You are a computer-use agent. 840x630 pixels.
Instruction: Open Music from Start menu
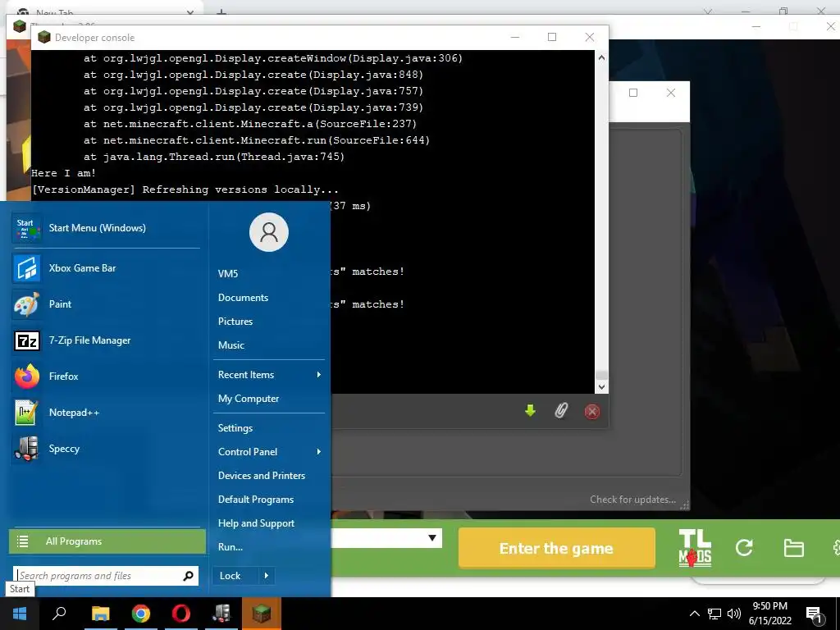coord(231,345)
